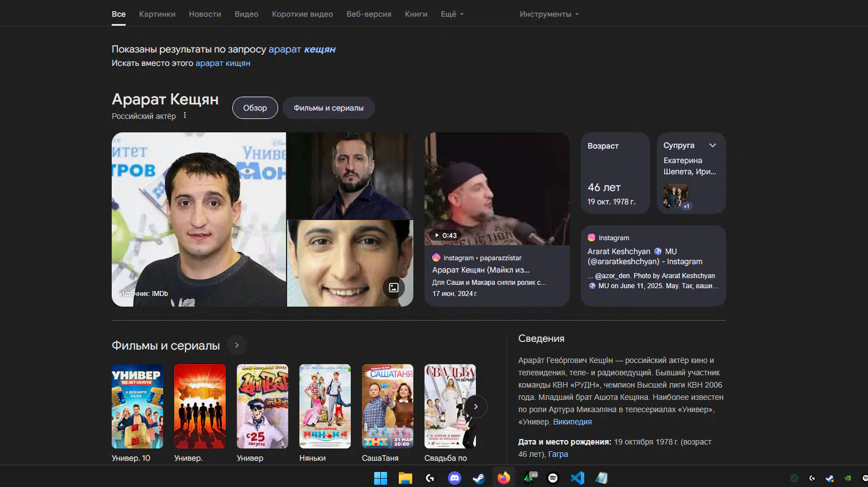Open the bearded man photo thumbnail

(x=350, y=175)
